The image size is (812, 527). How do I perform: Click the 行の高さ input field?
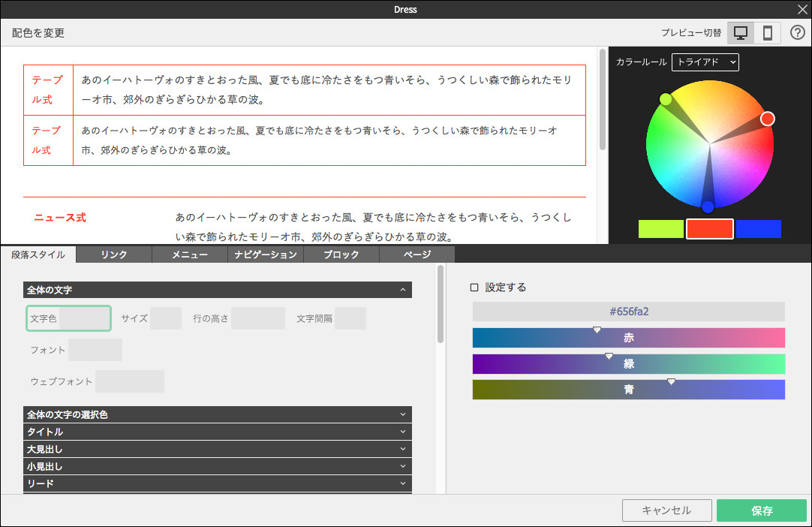(258, 318)
